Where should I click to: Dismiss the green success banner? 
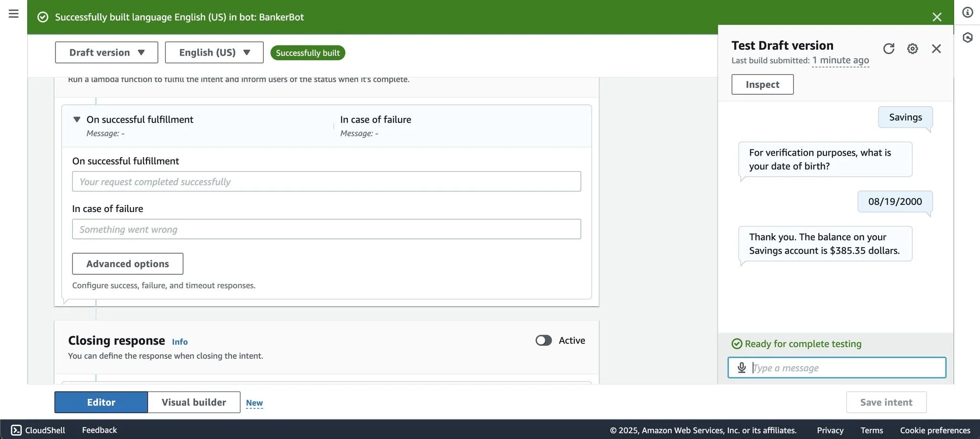[937, 17]
